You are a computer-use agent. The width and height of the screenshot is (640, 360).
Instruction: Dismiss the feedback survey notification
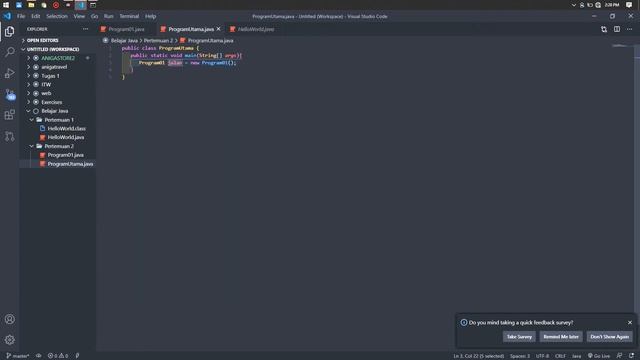pos(630,322)
